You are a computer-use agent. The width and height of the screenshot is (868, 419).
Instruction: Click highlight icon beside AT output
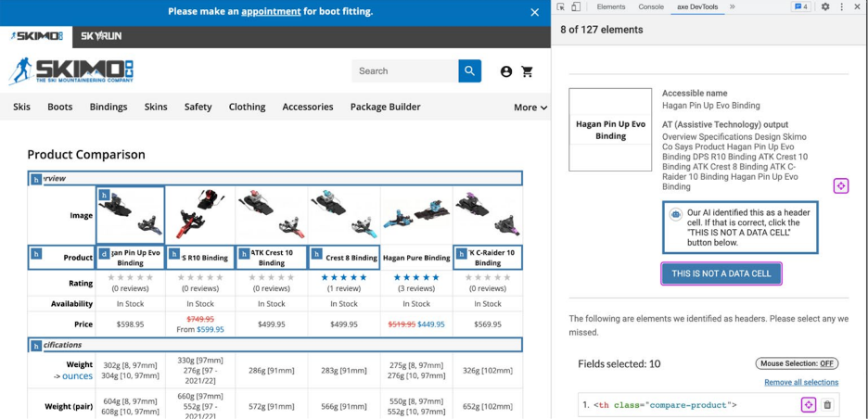(x=840, y=186)
